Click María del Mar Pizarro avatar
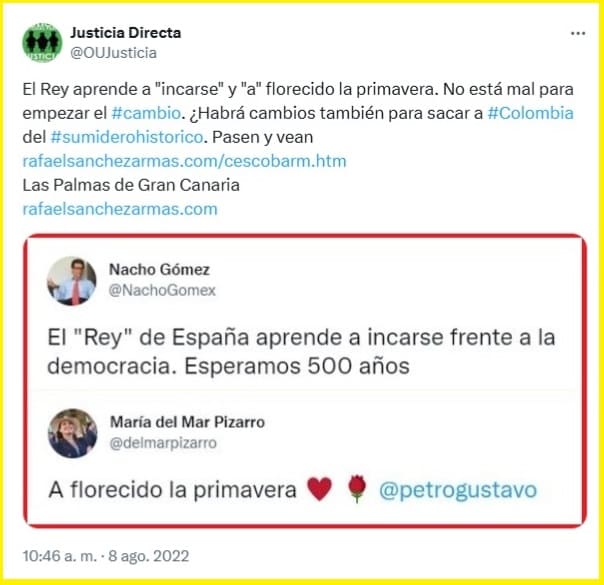This screenshot has width=604, height=585. (x=72, y=433)
